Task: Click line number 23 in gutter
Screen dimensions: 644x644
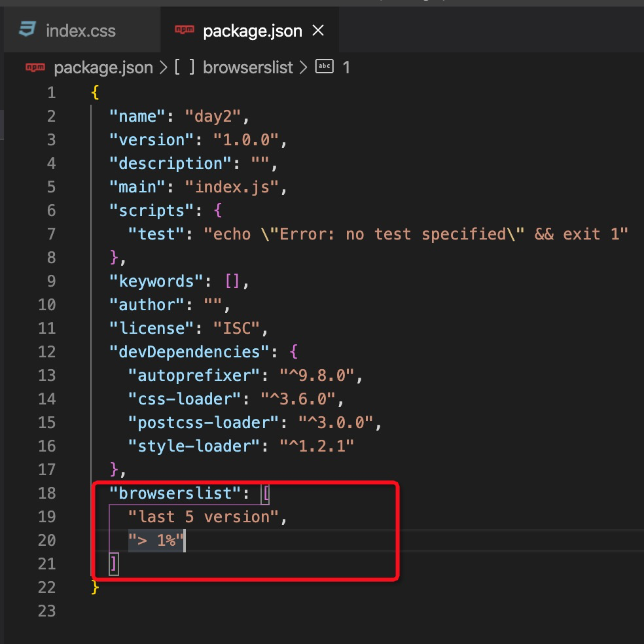Action: click(47, 611)
